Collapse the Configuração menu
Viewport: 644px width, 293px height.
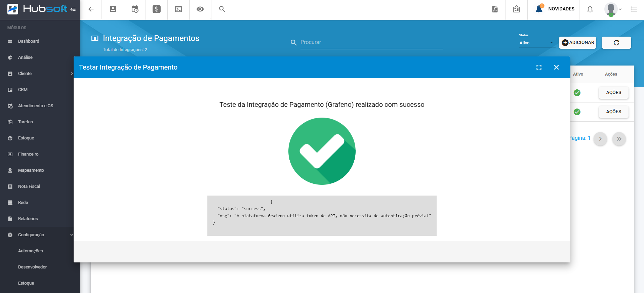pos(40,235)
